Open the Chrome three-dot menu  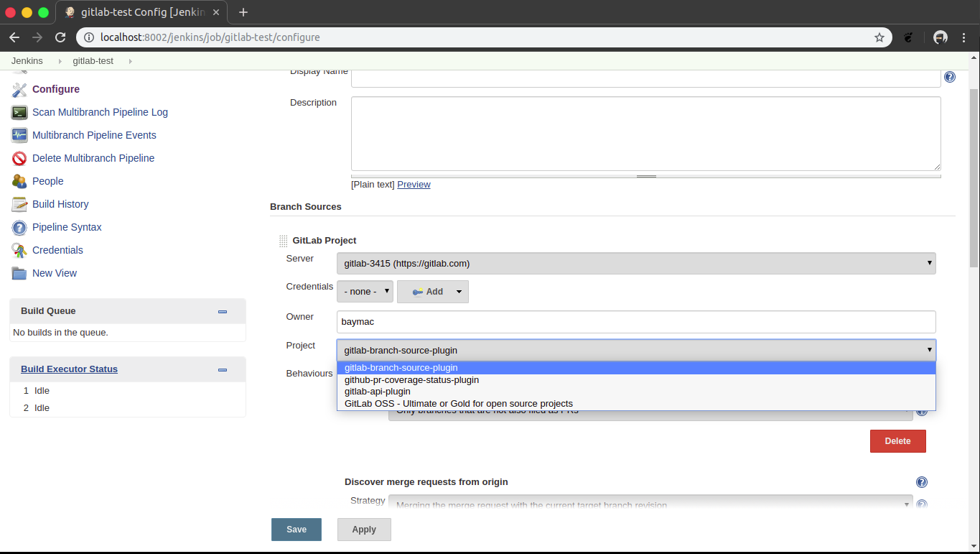click(964, 37)
